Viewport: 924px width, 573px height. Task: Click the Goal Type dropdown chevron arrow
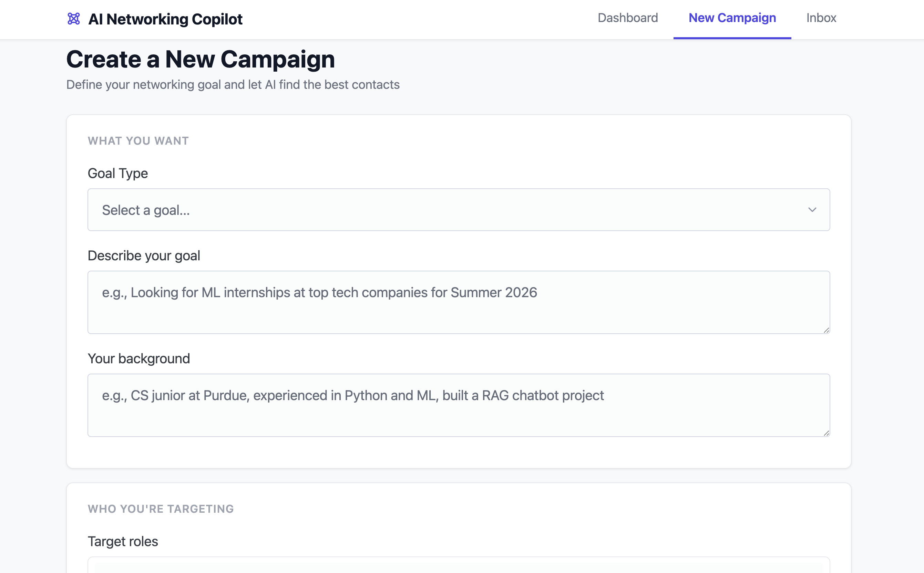812,210
